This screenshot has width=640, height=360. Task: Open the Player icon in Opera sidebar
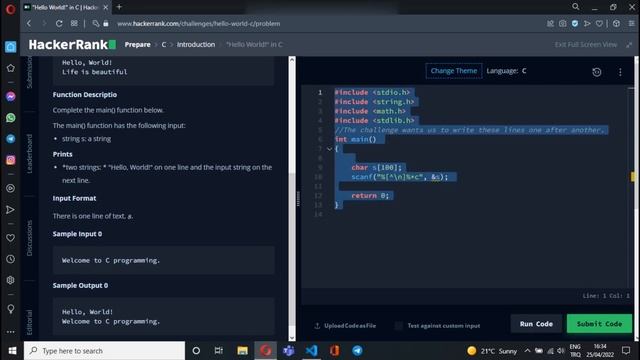[x=11, y=188]
